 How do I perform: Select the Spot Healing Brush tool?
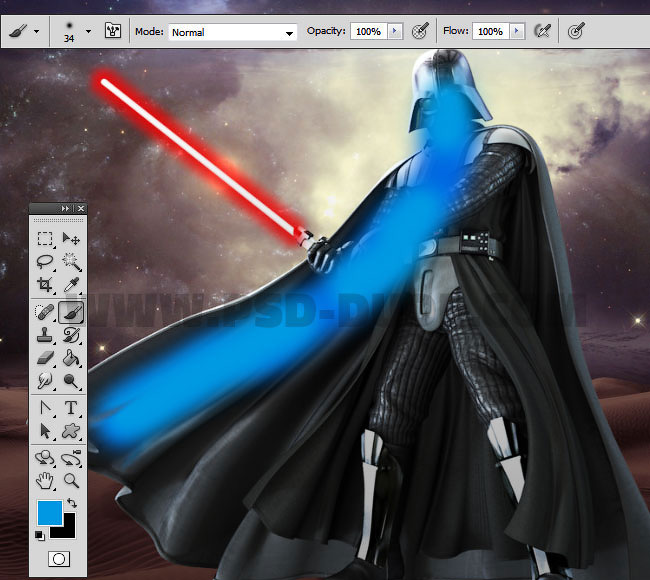[44, 312]
